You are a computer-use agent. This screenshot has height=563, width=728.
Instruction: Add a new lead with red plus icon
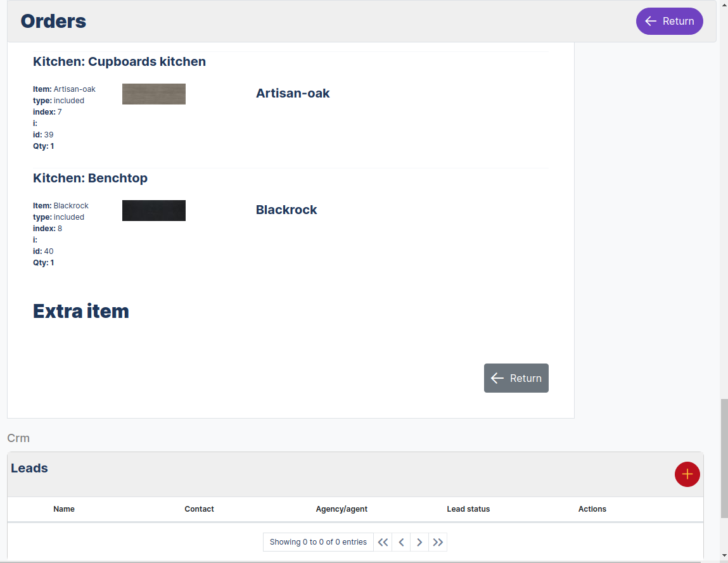(x=687, y=474)
